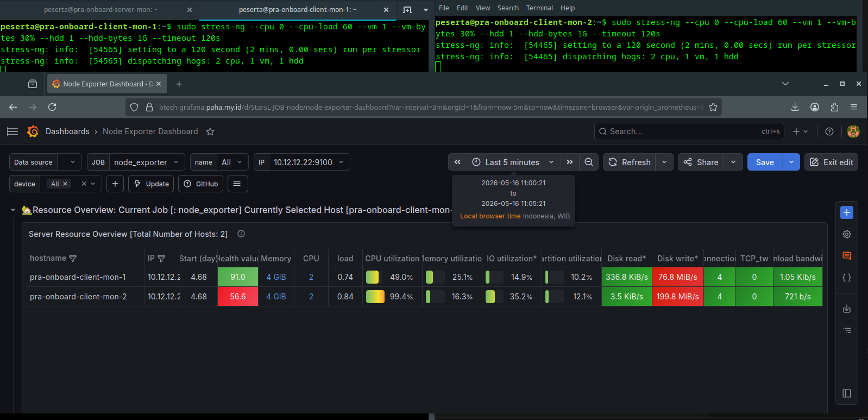Select the Node Exporter Dashboard browser tab
This screenshot has width=868, height=420.
click(108, 84)
